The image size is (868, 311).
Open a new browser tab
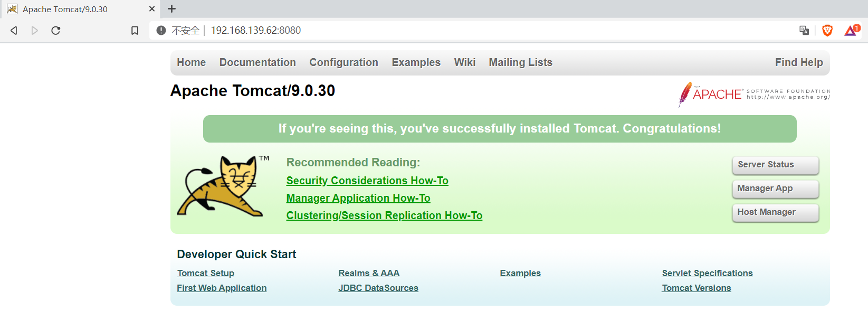[171, 9]
